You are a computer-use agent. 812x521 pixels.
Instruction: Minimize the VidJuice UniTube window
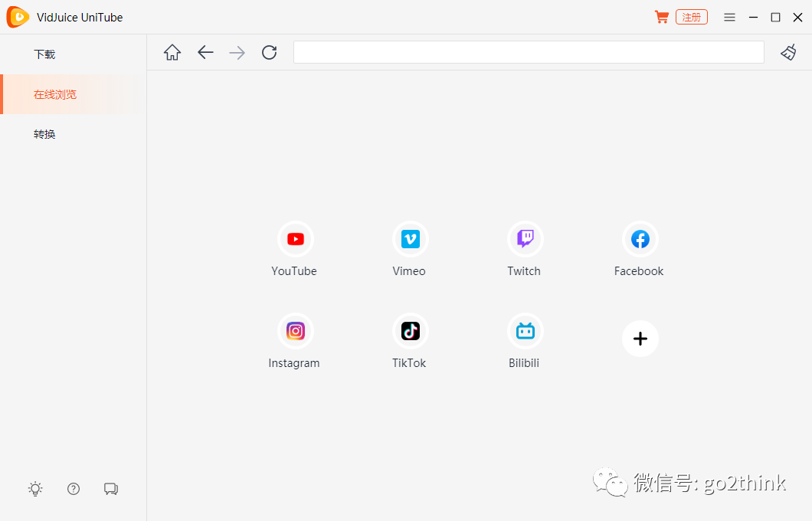754,17
